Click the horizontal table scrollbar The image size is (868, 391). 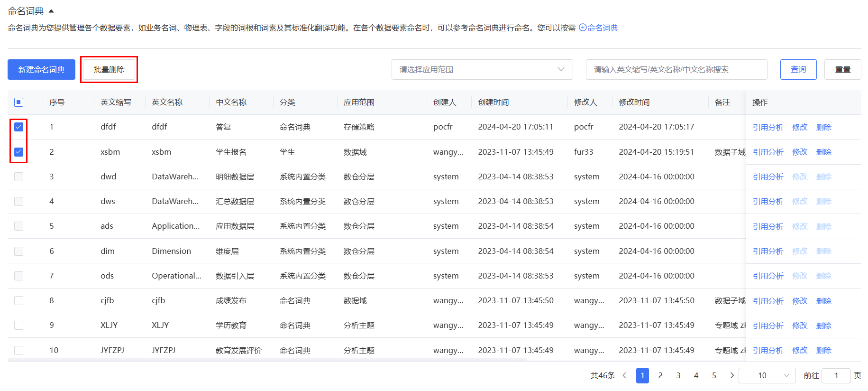point(267,359)
